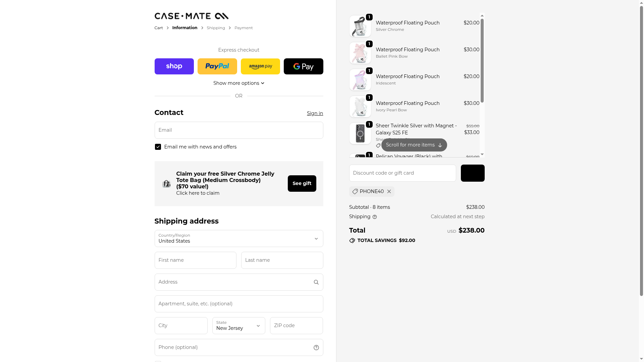This screenshot has height=362, width=644.
Task: Remove the PHONE40 discount code
Action: (389, 191)
